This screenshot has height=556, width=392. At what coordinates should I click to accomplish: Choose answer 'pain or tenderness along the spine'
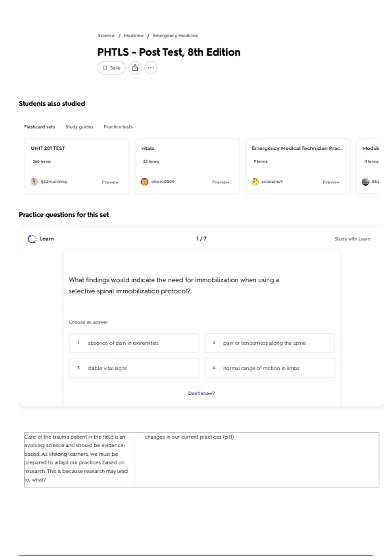(x=269, y=343)
